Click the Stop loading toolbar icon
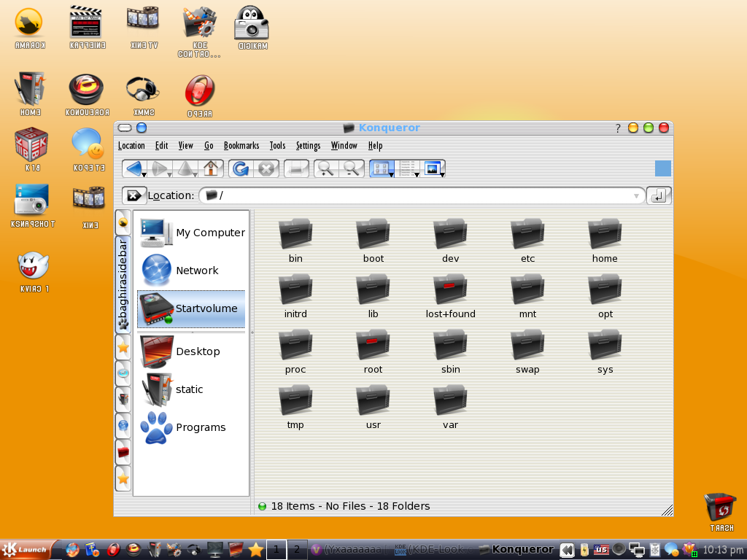 pos(266,168)
